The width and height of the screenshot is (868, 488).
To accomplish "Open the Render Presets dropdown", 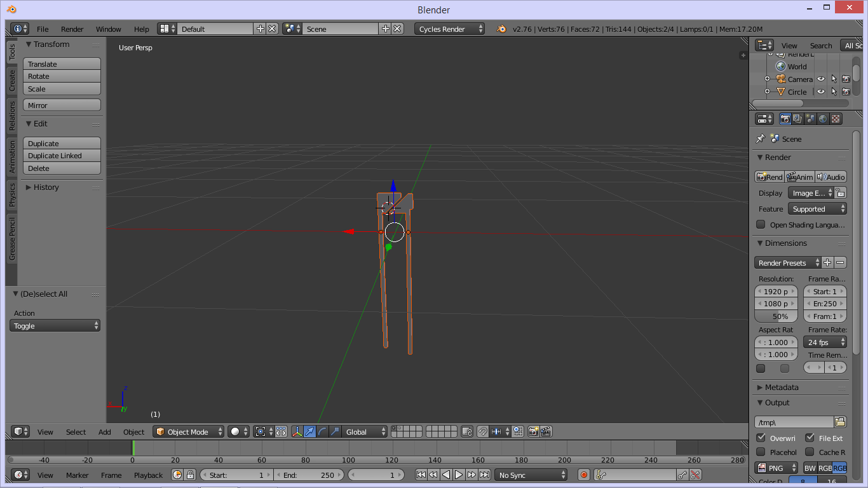I will point(788,262).
